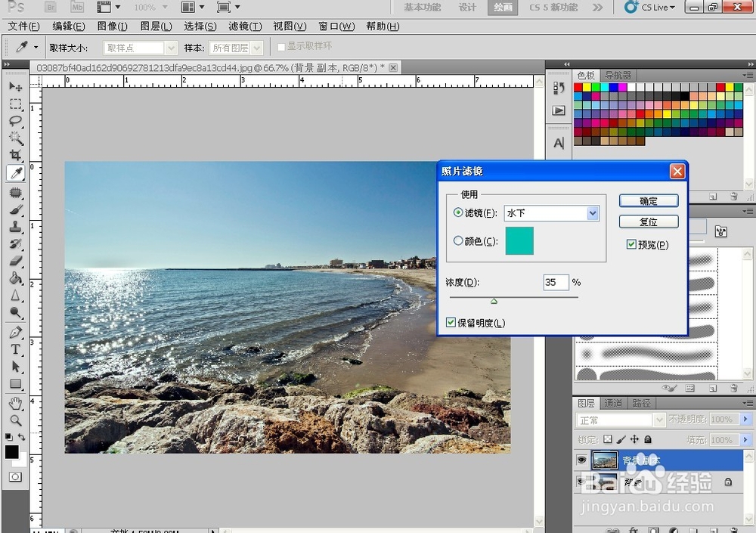756x533 pixels.
Task: Click the density percentage input field
Action: tap(556, 282)
